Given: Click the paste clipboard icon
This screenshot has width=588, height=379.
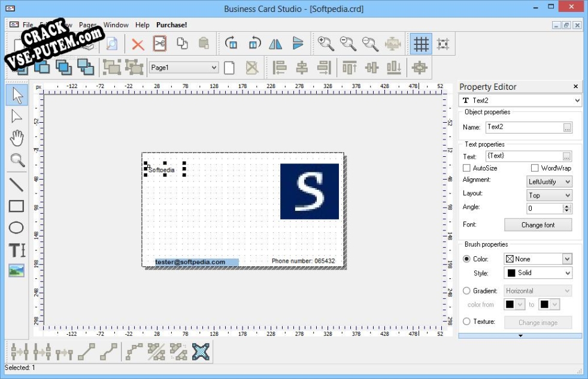Looking at the screenshot, I should click(204, 44).
